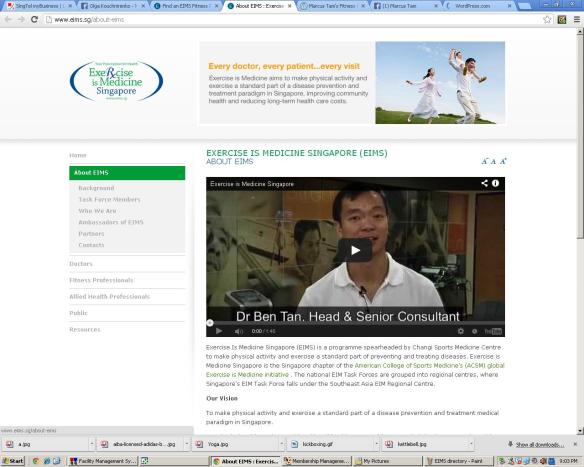The image size is (584, 467).
Task: Switch to the Find an EIMS Fitness tab
Action: (185, 6)
